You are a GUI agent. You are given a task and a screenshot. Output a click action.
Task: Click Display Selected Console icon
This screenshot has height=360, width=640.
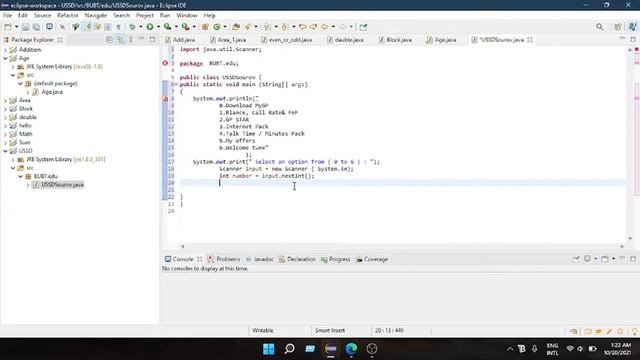pyautogui.click(x=587, y=259)
